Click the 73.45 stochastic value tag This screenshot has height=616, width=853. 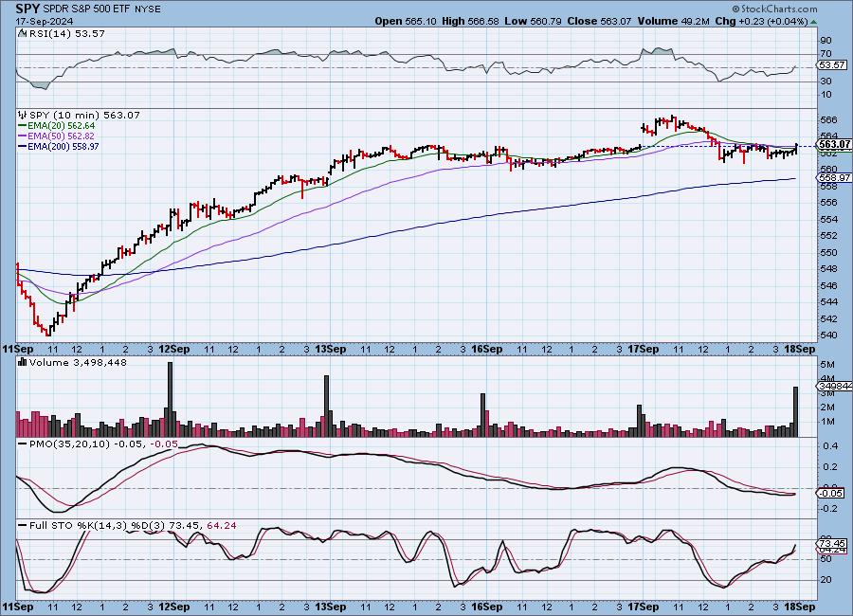point(832,544)
